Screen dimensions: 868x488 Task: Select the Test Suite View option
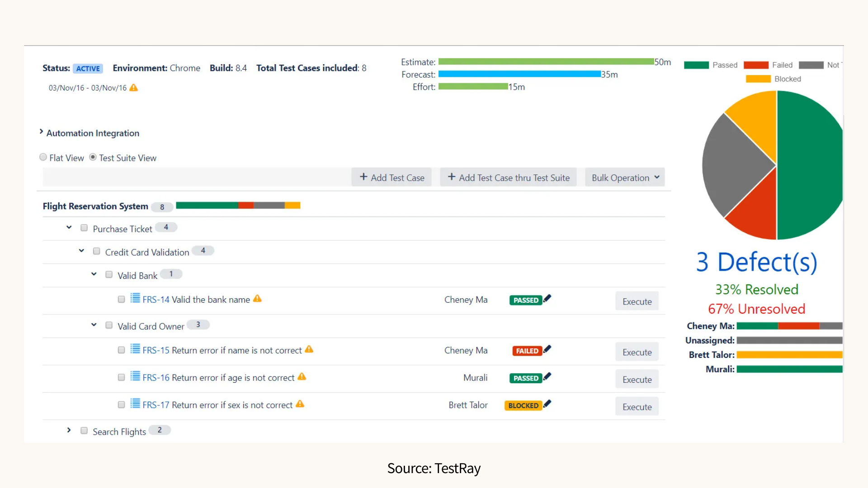coord(93,157)
